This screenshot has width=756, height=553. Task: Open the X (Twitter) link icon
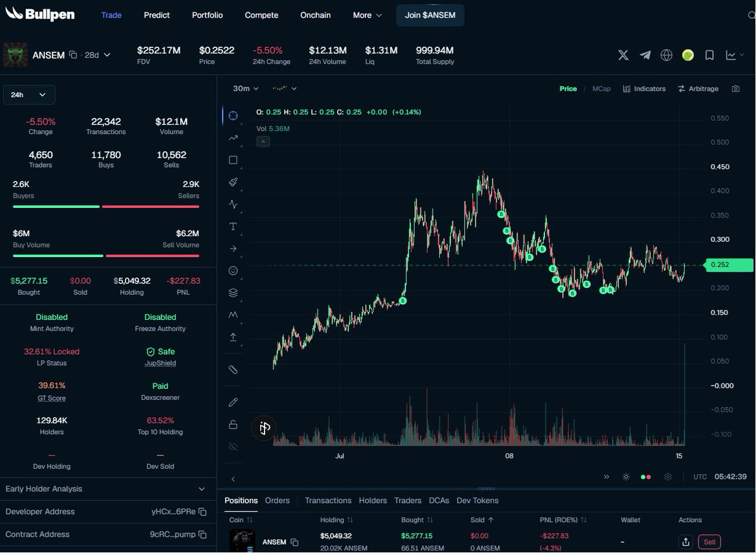[x=623, y=55]
